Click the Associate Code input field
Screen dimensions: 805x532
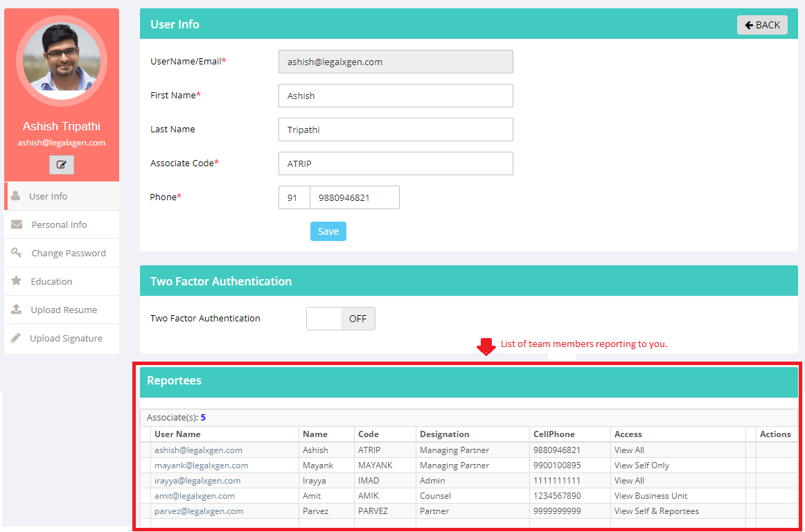(395, 163)
